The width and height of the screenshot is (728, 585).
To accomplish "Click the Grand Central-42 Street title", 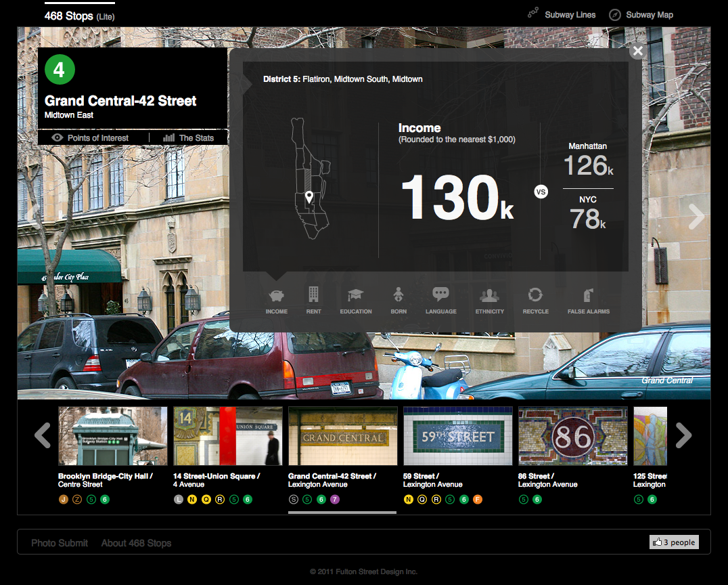I will 120,101.
